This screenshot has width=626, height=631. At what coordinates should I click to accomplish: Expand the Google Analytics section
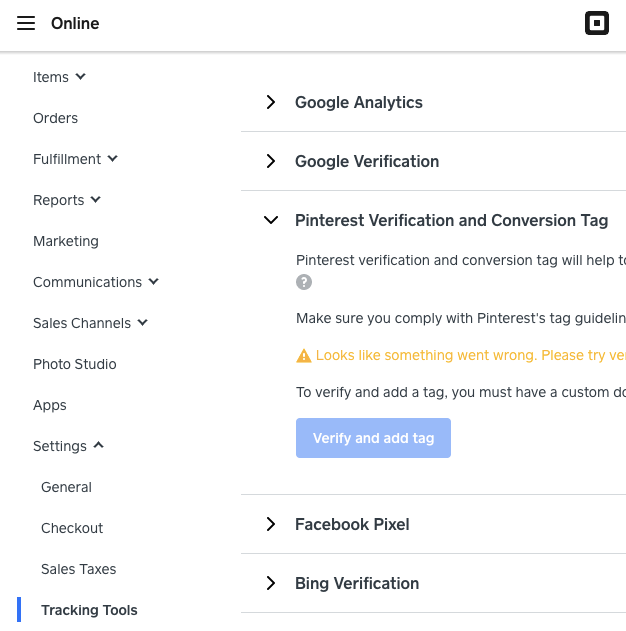pyautogui.click(x=271, y=102)
